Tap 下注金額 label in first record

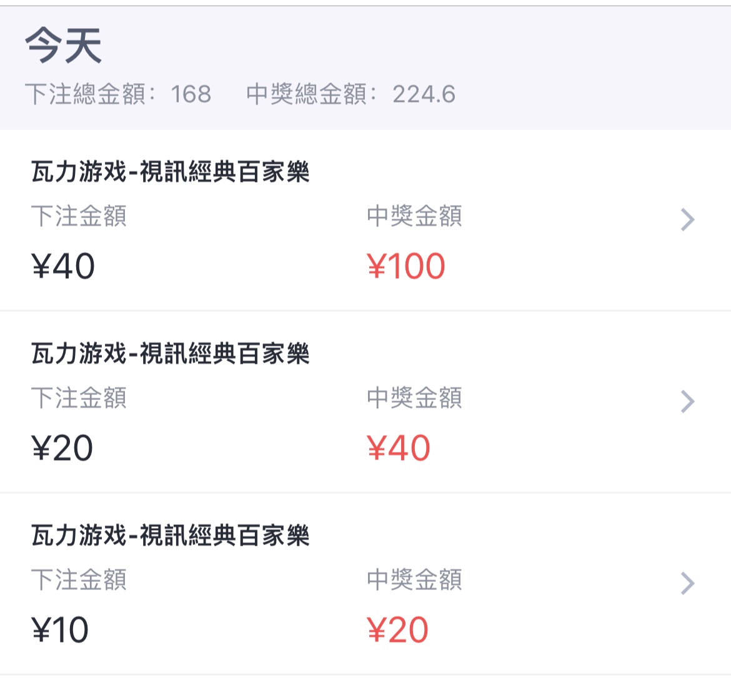pyautogui.click(x=79, y=216)
